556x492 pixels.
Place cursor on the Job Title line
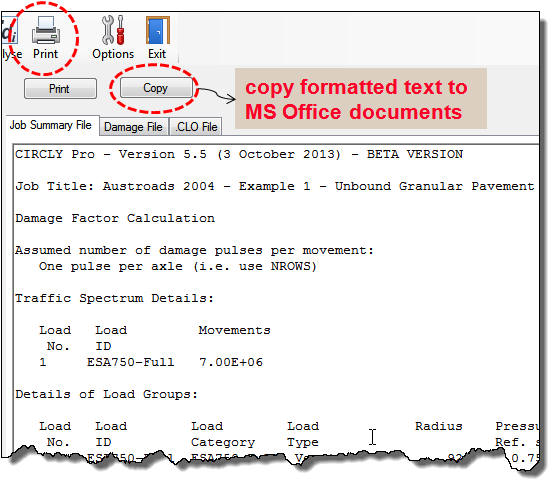pyautogui.click(x=274, y=186)
